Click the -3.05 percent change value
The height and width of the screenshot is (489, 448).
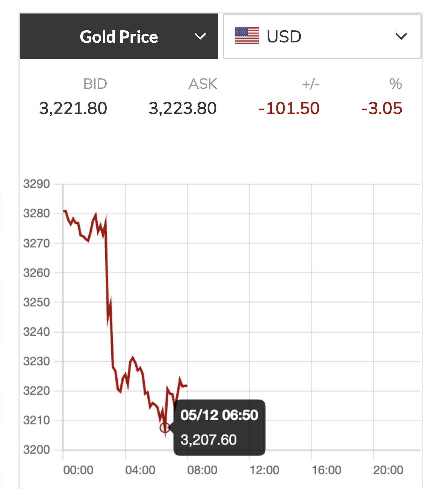point(382,108)
